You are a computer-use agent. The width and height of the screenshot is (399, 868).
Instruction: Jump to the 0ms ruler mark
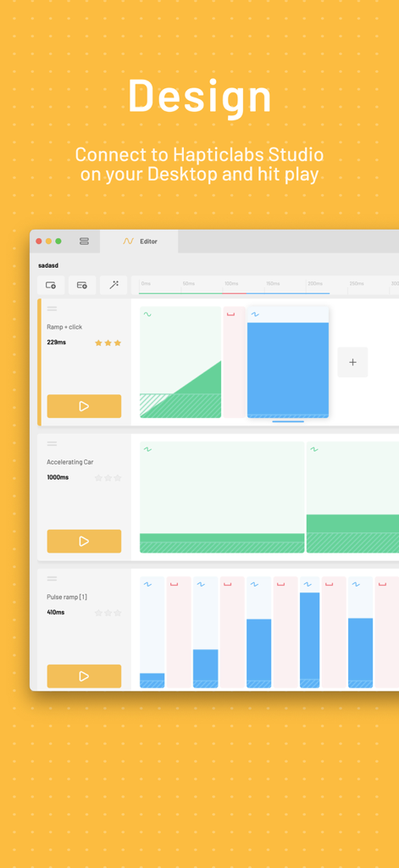(x=146, y=283)
